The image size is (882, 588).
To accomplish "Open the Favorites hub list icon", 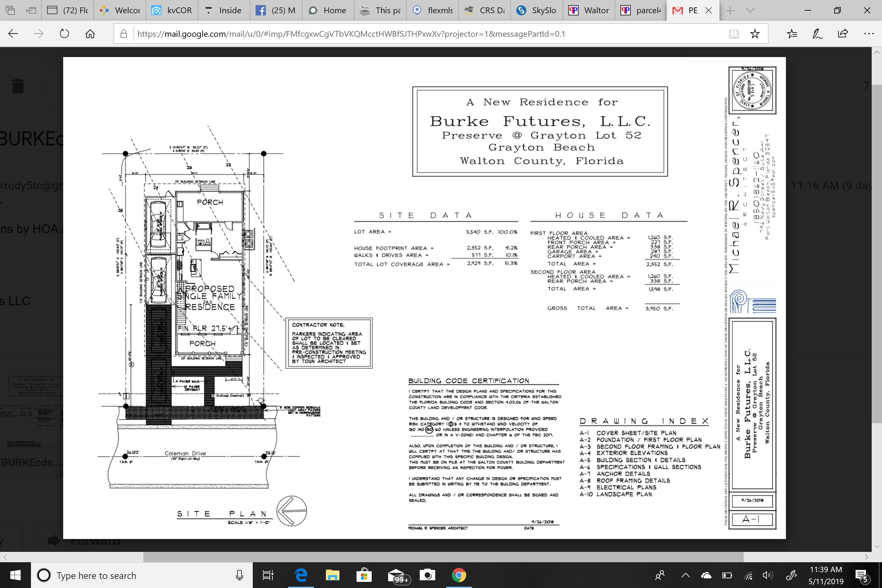I will click(792, 34).
